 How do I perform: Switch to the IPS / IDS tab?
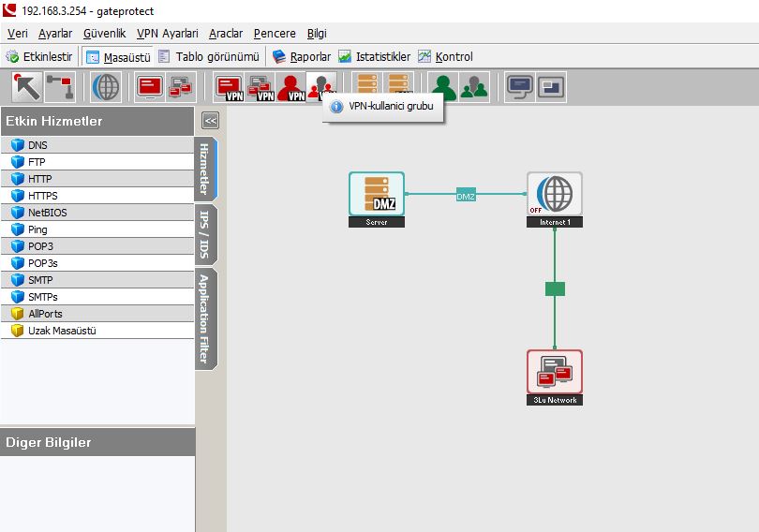click(204, 234)
